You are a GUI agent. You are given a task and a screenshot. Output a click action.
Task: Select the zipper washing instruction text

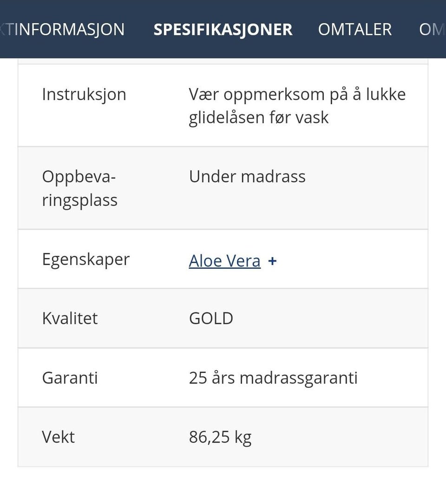pyautogui.click(x=297, y=106)
